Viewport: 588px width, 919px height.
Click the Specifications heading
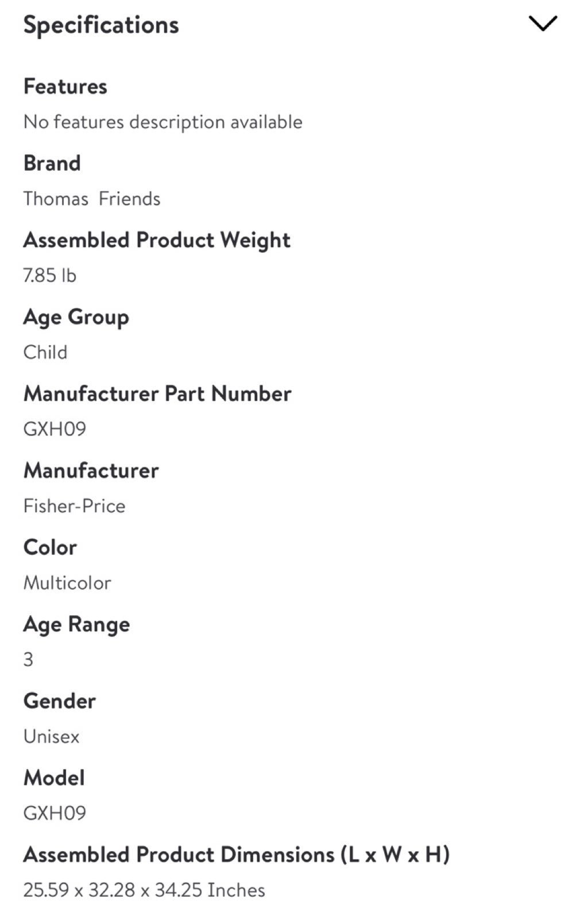coord(101,25)
